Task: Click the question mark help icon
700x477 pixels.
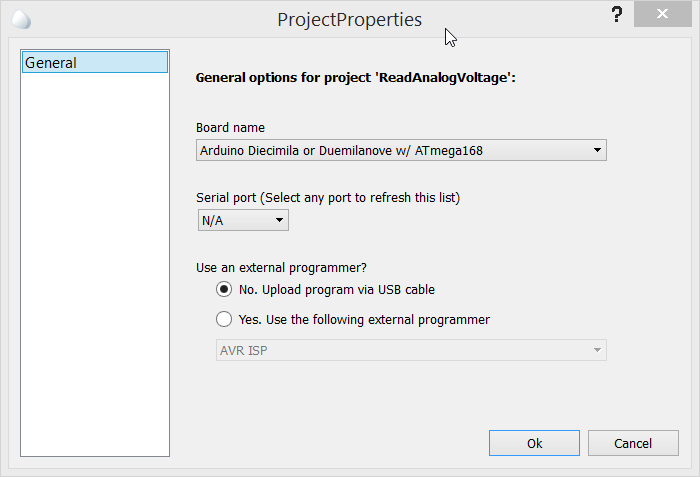Action: click(x=617, y=15)
